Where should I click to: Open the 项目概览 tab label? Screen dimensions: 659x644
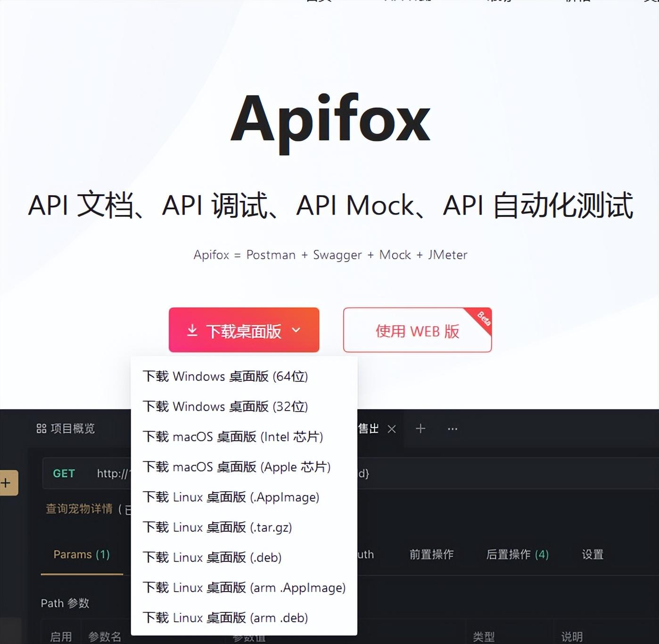coord(73,429)
